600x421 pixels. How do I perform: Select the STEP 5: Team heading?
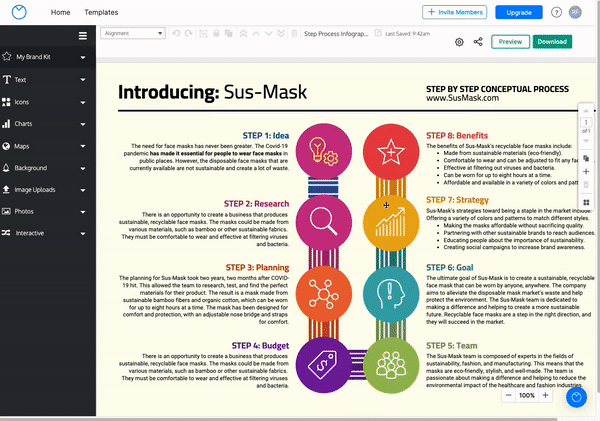pos(452,346)
